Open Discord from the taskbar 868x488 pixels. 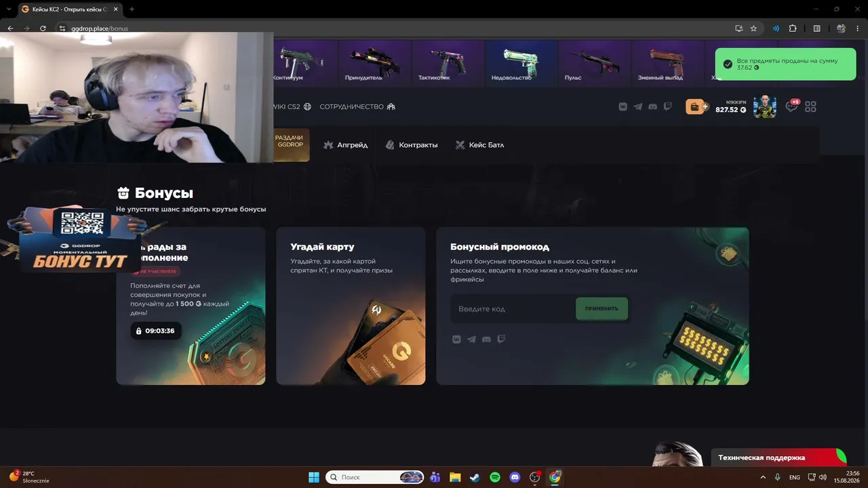[x=515, y=477]
